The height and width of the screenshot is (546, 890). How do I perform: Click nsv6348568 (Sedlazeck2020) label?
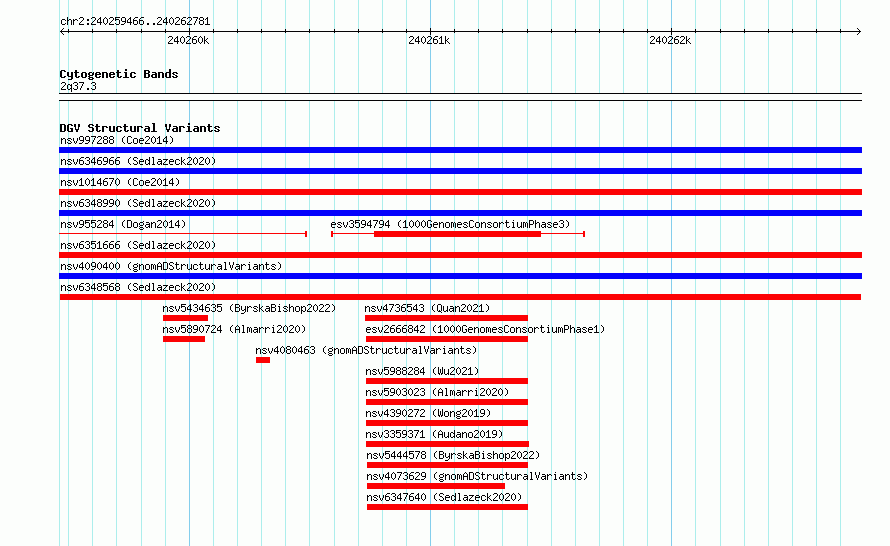pos(138,287)
